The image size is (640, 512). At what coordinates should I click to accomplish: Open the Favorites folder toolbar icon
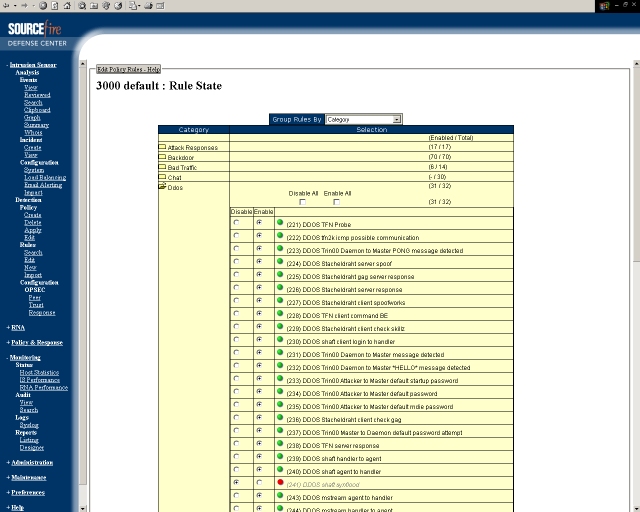tap(94, 6)
